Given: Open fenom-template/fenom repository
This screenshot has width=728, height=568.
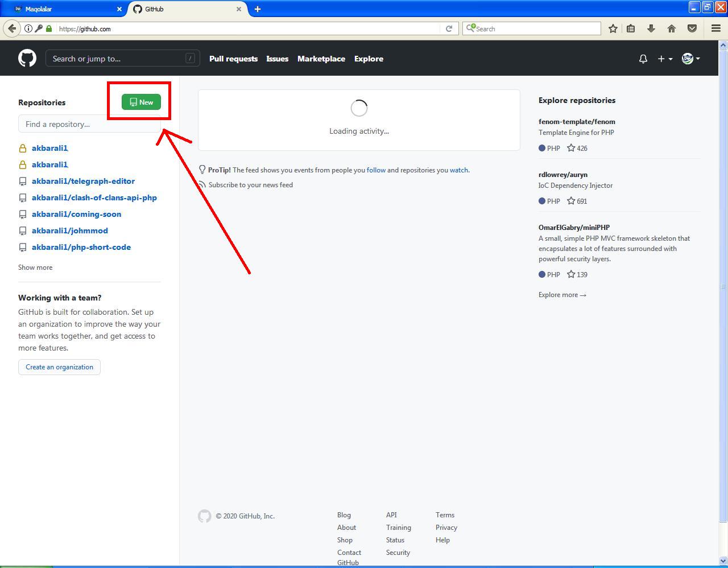Looking at the screenshot, I should point(577,122).
